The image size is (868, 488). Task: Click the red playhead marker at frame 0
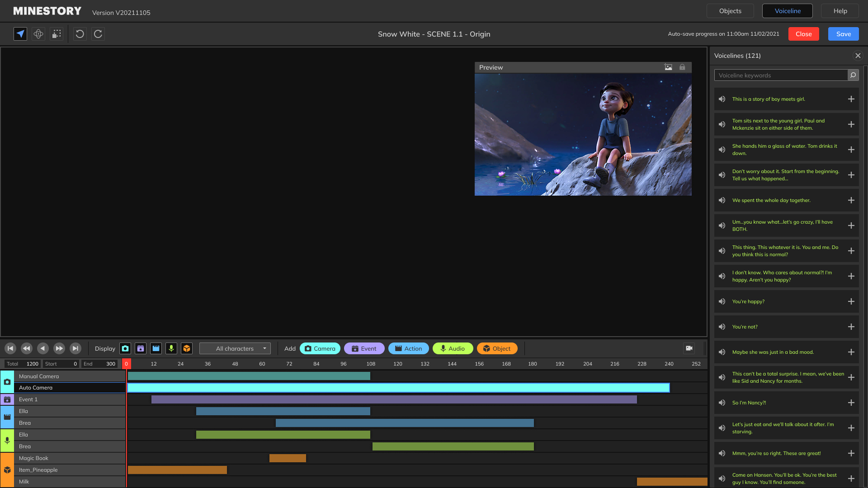point(127,364)
